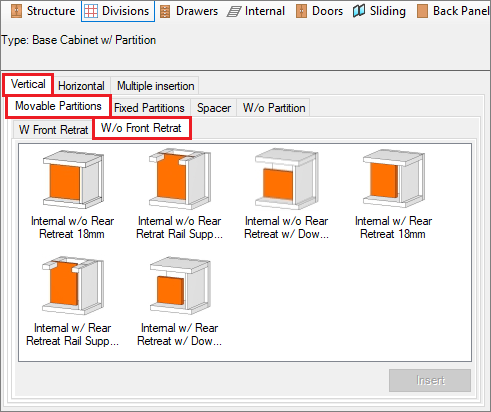Switch to the Multiple insertion tab
491x412 pixels.
155,86
